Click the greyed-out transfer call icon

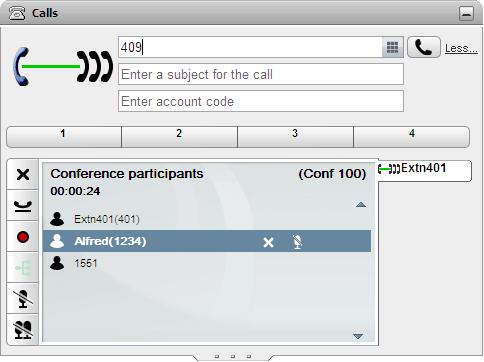(23, 268)
